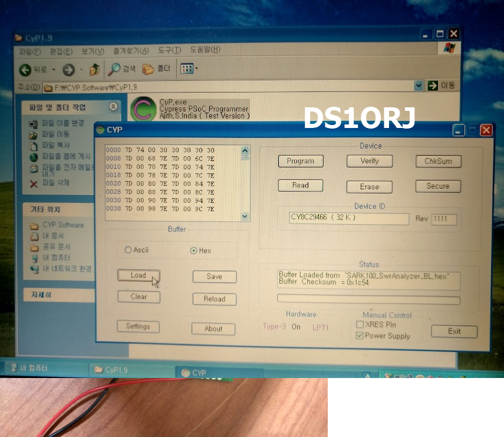
Task: Exit the CYP programmer
Action: (454, 331)
